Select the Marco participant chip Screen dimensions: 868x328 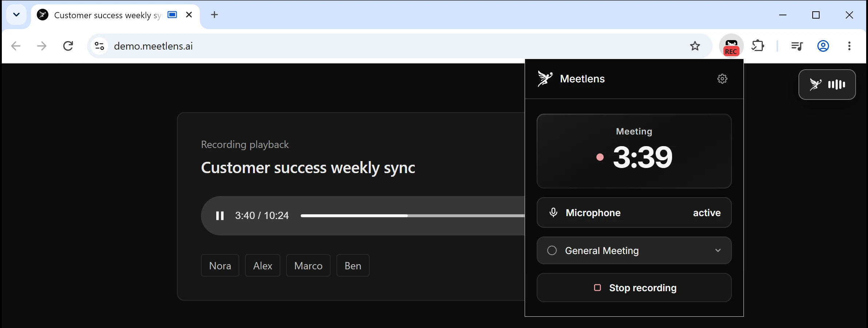[x=308, y=266]
